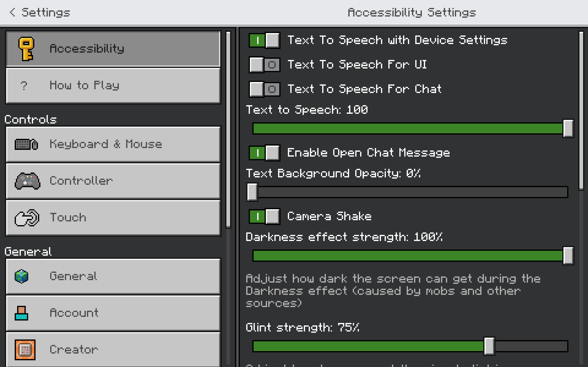The width and height of the screenshot is (588, 367).
Task: Select the Keyboard & Mouse icon
Action: pyautogui.click(x=27, y=144)
